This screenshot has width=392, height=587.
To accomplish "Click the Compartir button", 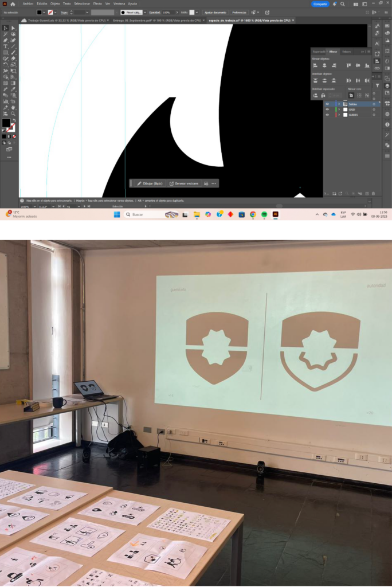I will pos(320,4).
